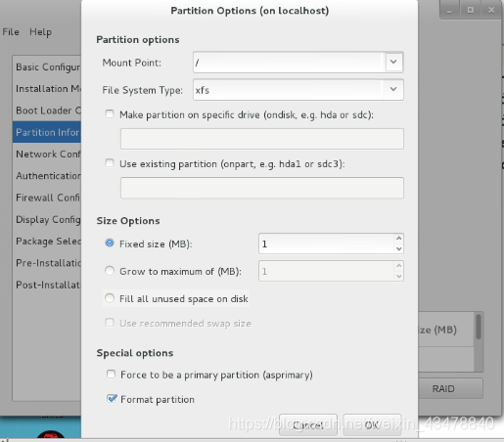
Task: Open the File menu
Action: 11,32
